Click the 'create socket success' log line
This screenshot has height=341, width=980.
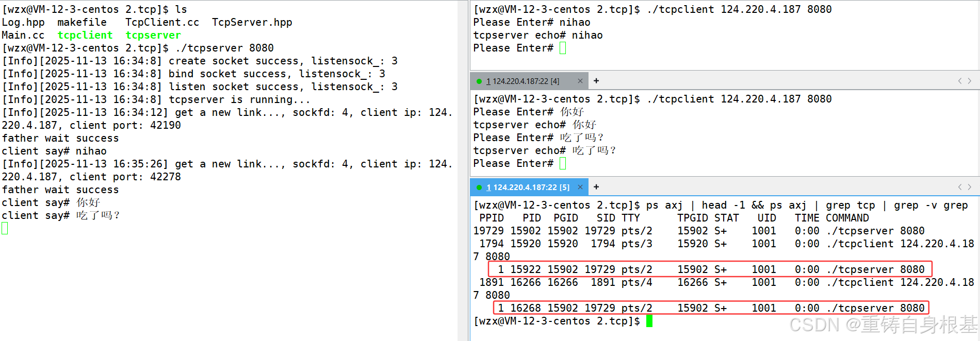[200, 61]
